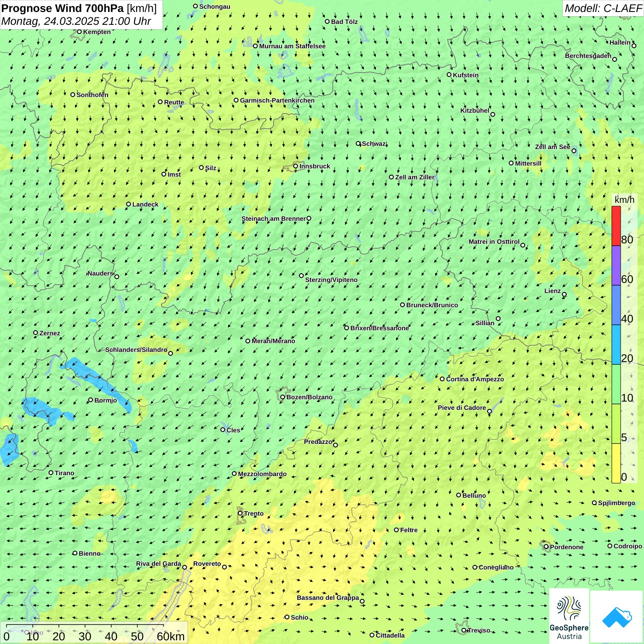Click the Riva del Garda marker

click(x=184, y=567)
